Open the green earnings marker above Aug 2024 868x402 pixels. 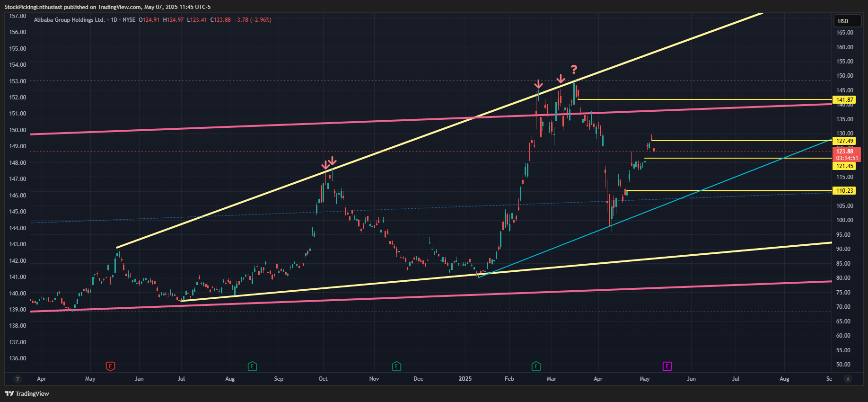(253, 366)
